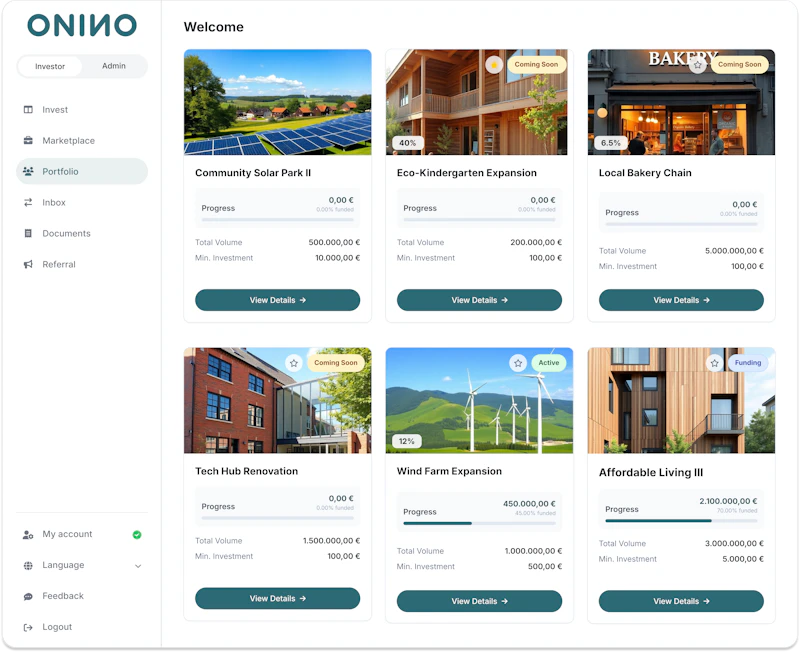View Details of Wind Farm Expansion
This screenshot has height=652, width=800.
480,601
